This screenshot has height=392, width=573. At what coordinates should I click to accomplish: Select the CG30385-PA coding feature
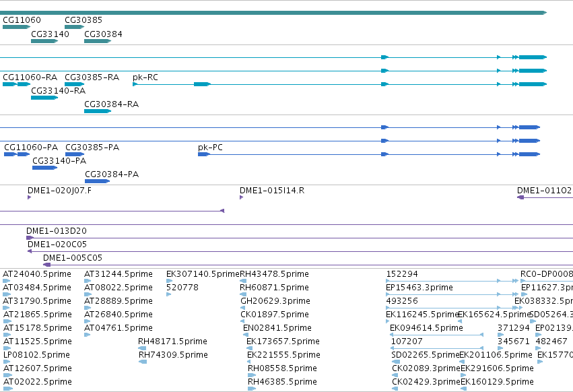(x=75, y=154)
